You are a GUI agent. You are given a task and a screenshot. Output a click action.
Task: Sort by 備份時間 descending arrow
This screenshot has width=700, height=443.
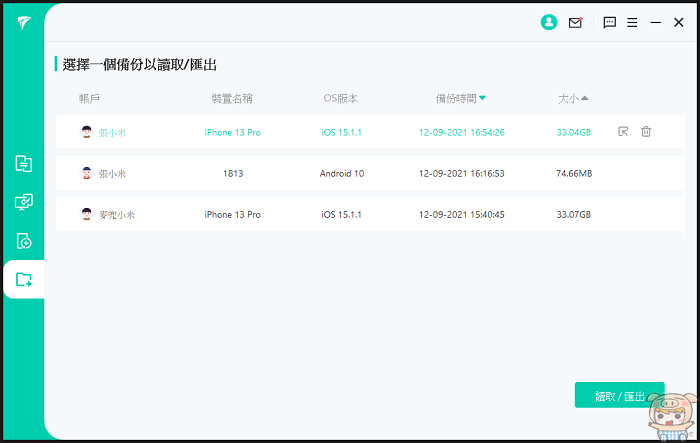482,98
